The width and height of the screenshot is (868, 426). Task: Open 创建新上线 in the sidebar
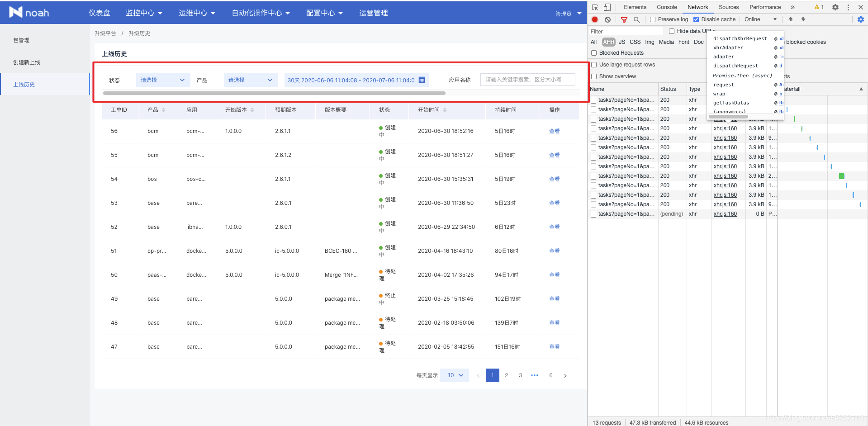[x=27, y=62]
